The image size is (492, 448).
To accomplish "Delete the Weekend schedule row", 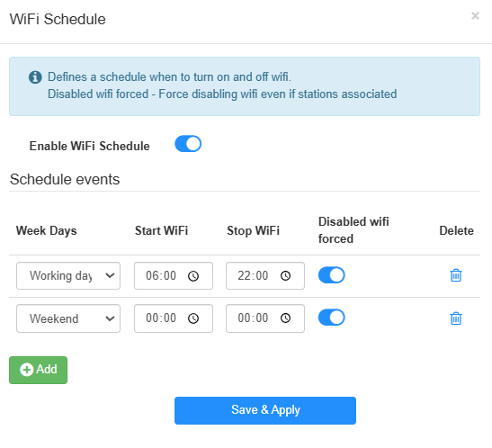I will (x=456, y=318).
